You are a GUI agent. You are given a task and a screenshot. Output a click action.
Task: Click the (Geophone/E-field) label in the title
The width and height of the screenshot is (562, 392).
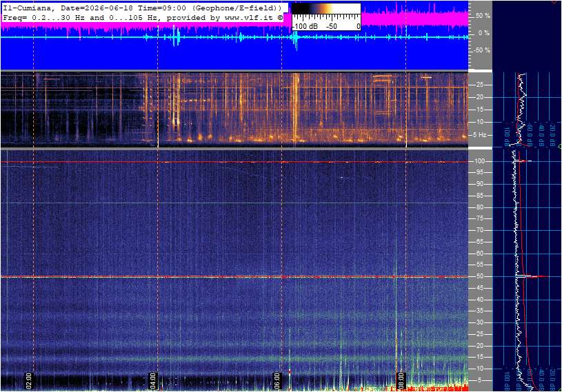[237, 8]
